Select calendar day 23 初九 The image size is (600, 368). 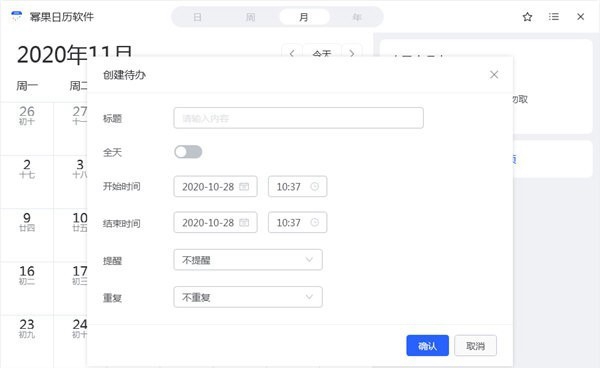(27, 329)
